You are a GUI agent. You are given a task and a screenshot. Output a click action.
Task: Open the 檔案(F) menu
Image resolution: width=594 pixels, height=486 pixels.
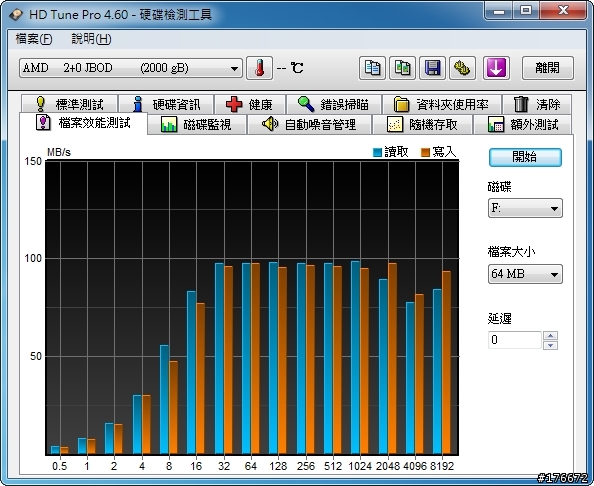pos(34,39)
